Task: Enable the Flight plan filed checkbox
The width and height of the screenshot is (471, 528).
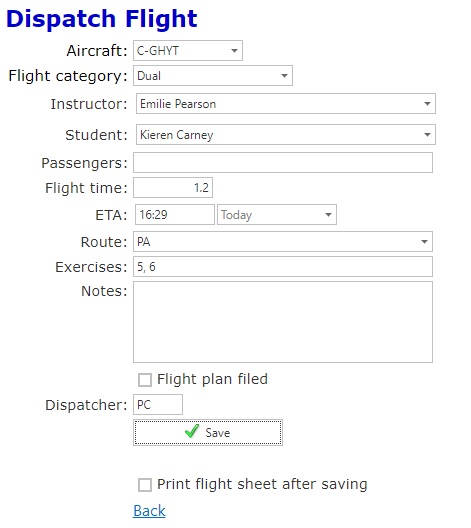Action: 145,380
